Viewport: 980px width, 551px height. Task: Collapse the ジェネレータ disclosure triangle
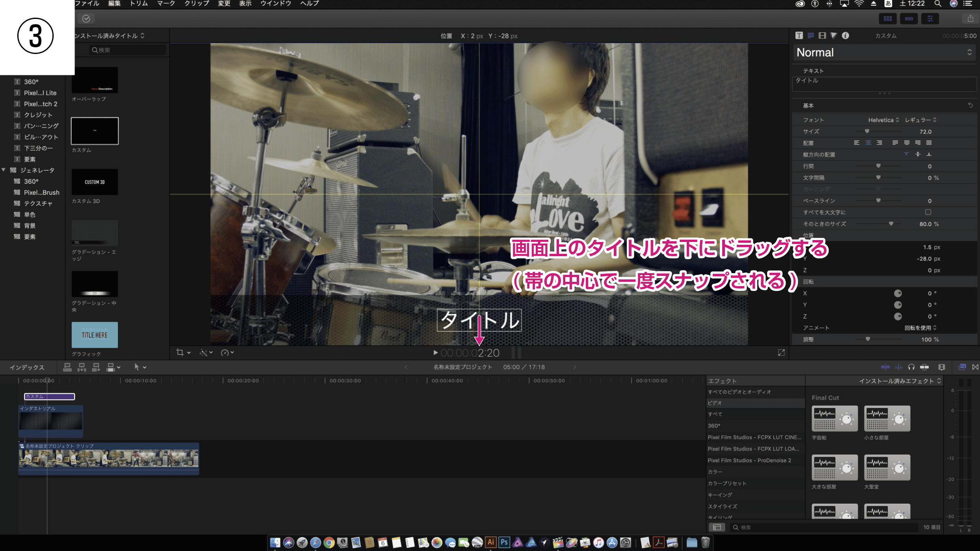pyautogui.click(x=4, y=170)
